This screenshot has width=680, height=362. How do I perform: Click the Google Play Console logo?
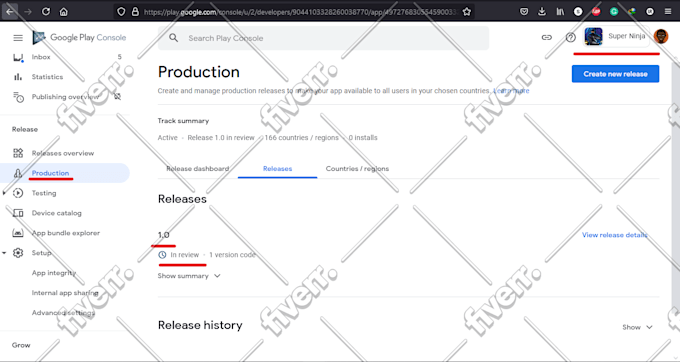click(x=79, y=38)
